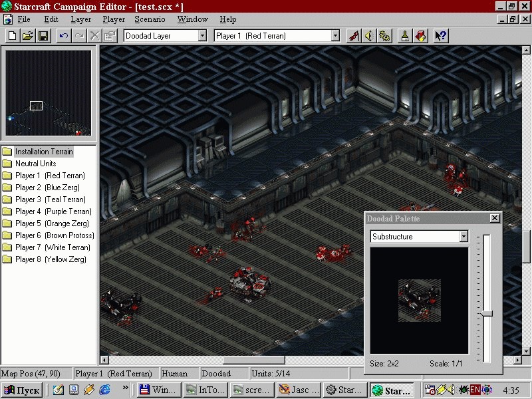Viewport: 532px width, 399px height.
Task: Open the File menu
Action: coord(24,19)
